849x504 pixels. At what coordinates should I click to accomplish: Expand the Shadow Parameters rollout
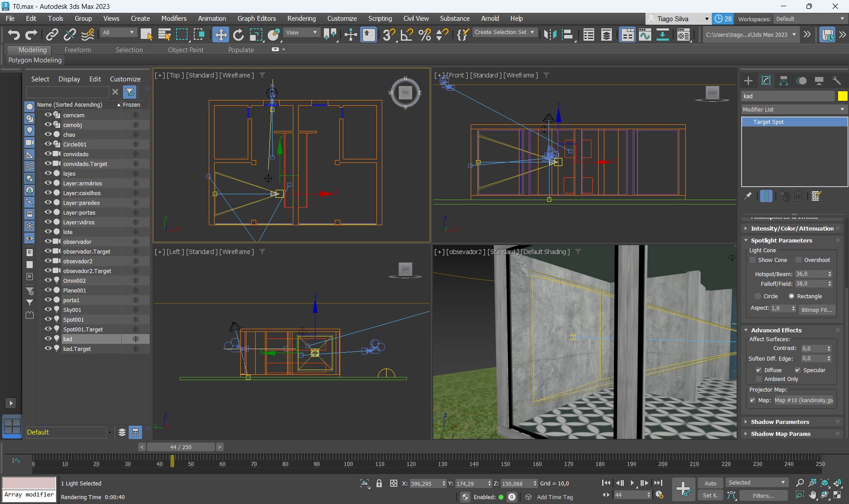pyautogui.click(x=780, y=422)
